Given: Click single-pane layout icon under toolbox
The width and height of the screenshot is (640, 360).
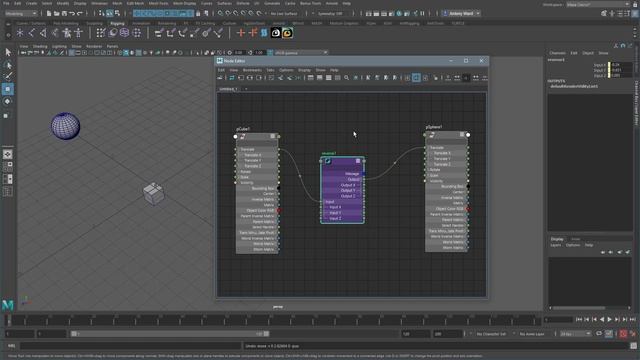Looking at the screenshot, I should tap(8, 154).
